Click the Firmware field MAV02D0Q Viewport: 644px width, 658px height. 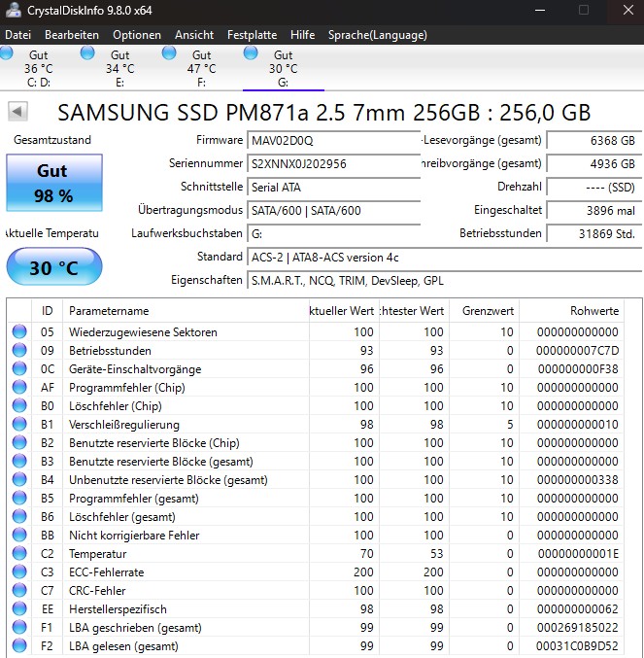334,140
